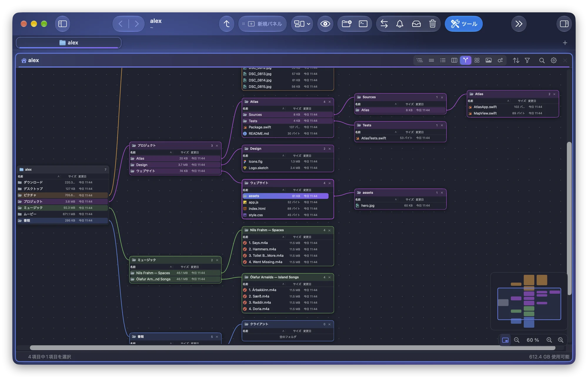Viewport: 588px width, 377px height.
Task: Click the trash icon in the toolbar
Action: (432, 24)
